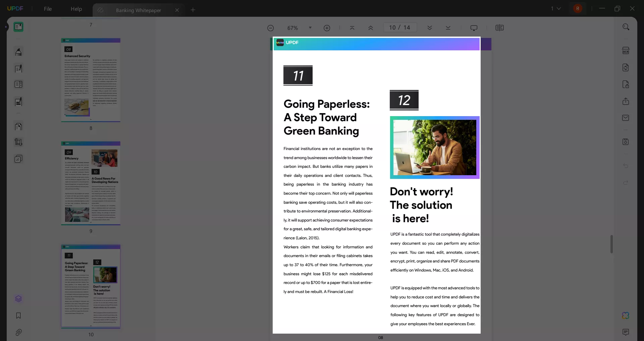Open the Edit PDF tool

pyautogui.click(x=18, y=68)
